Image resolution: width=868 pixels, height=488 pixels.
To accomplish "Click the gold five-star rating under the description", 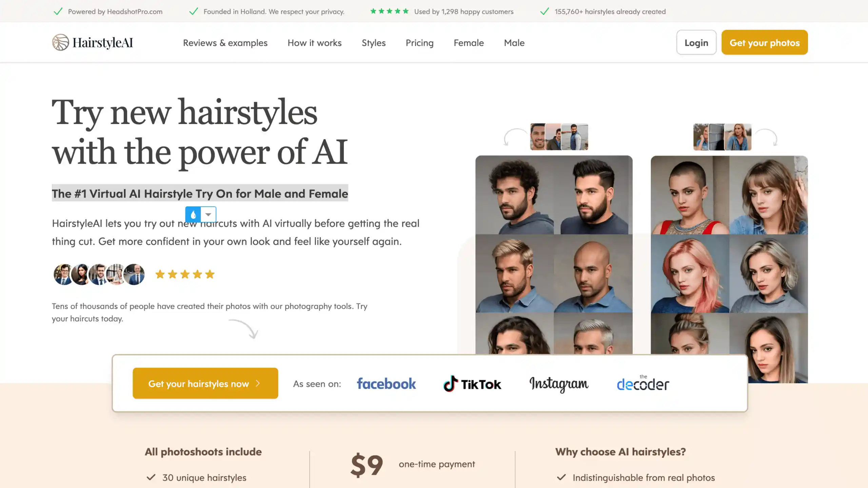I will [185, 274].
